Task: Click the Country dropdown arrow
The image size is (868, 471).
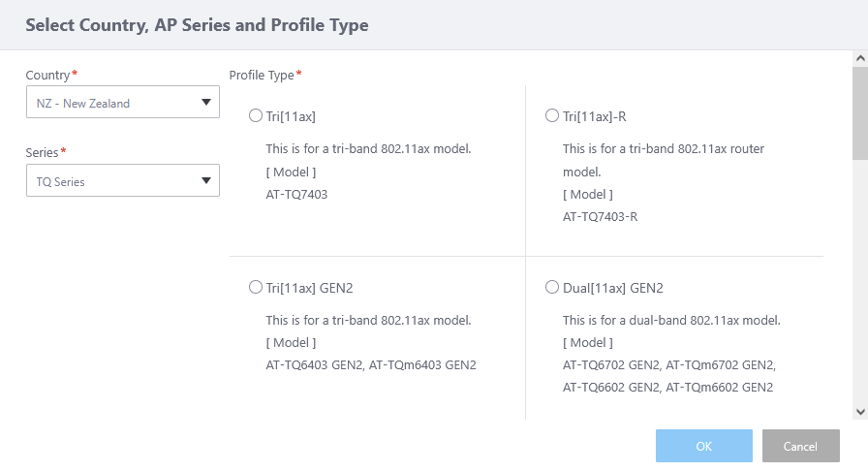Action: tap(205, 103)
